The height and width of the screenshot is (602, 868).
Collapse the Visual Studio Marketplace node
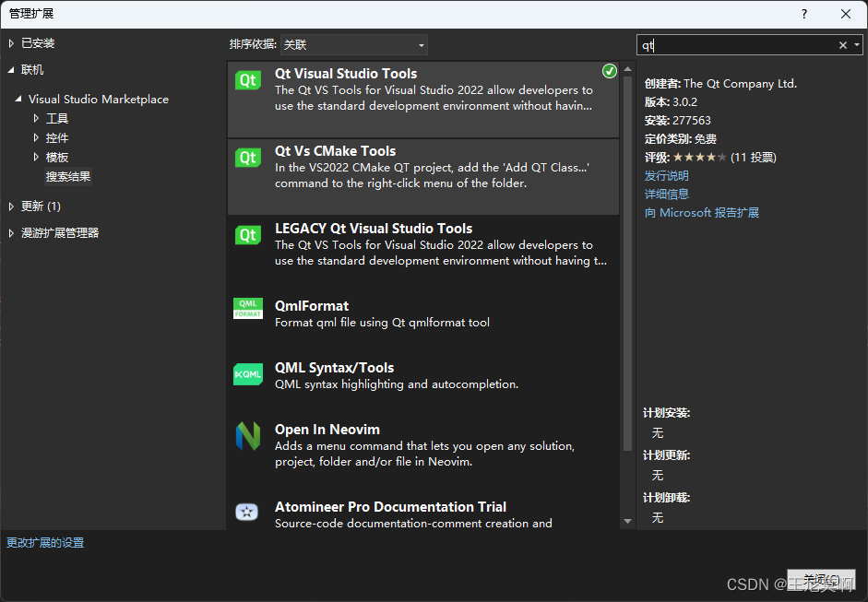click(18, 99)
